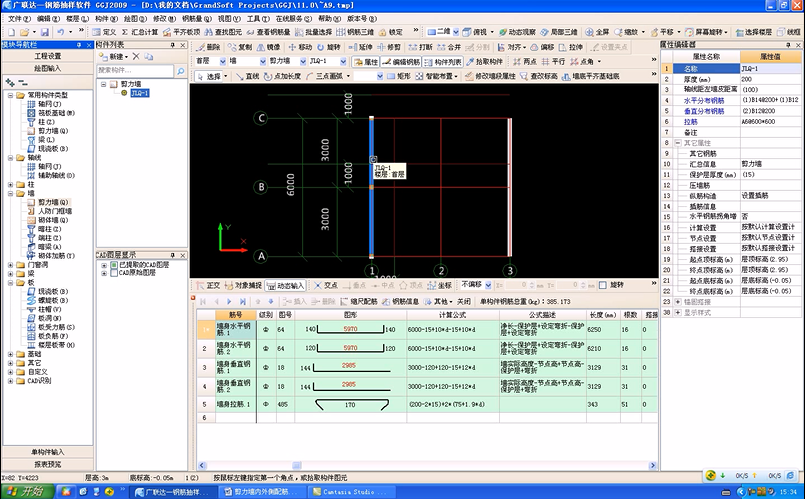Click the 删除 delete tool
This screenshot has height=499, width=805.
tap(208, 47)
